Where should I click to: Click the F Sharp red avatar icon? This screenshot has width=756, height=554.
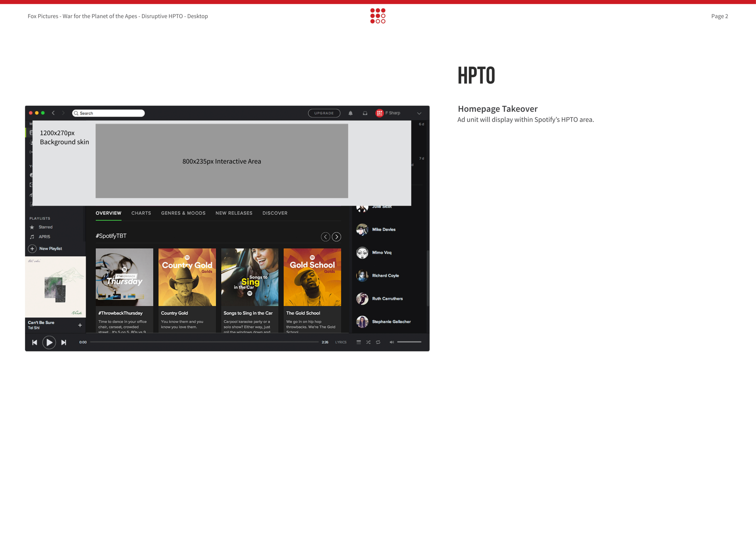pyautogui.click(x=379, y=113)
